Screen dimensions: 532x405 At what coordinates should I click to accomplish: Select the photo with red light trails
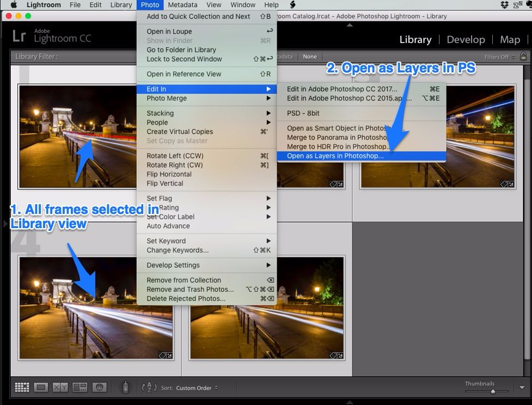coord(78,136)
